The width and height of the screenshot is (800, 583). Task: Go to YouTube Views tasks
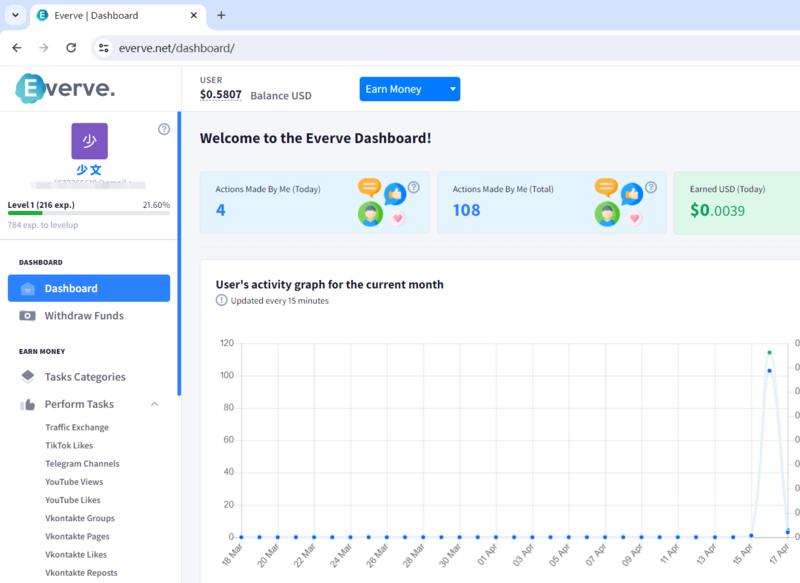click(x=74, y=482)
